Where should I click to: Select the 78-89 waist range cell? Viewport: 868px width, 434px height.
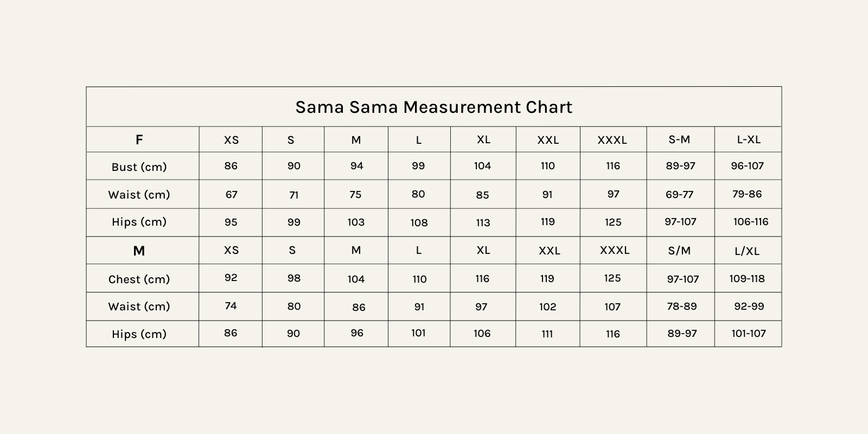click(x=682, y=307)
